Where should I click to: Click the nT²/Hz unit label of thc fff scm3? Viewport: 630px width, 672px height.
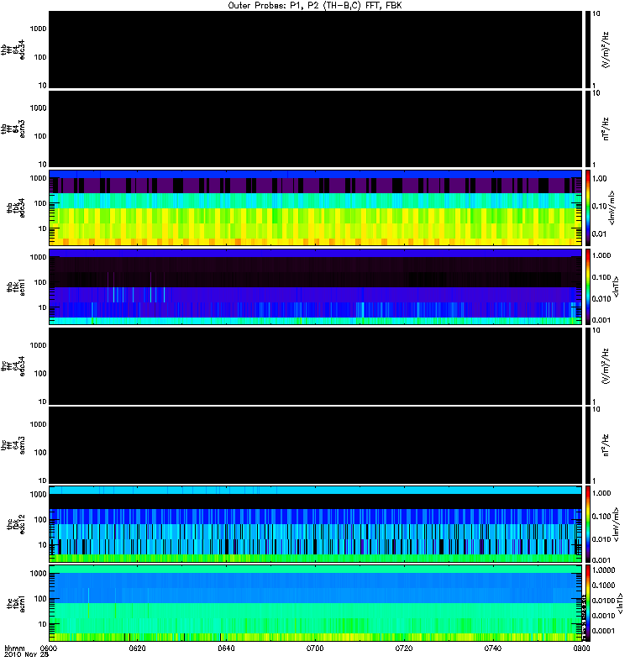pos(606,445)
